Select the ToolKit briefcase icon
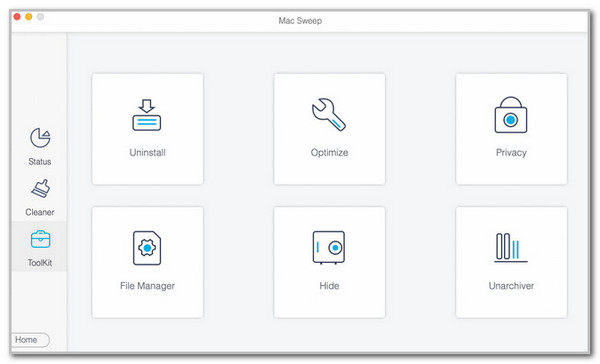 [x=40, y=239]
